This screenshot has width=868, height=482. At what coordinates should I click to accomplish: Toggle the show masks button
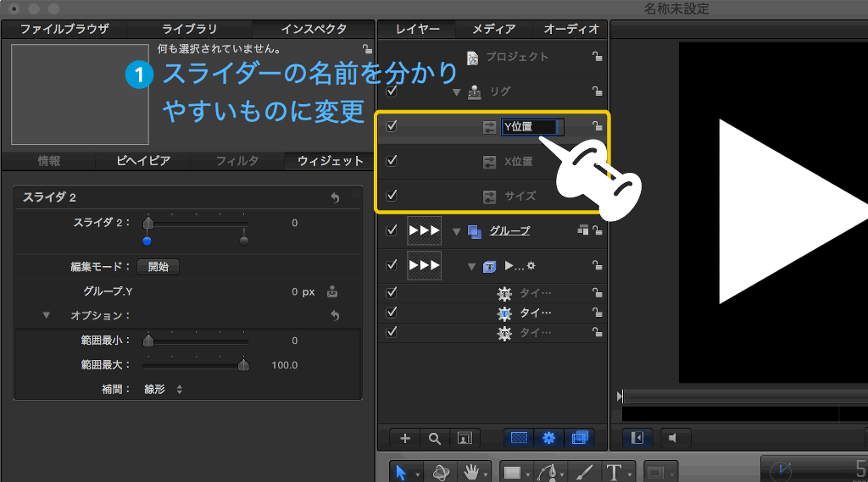coord(519,438)
